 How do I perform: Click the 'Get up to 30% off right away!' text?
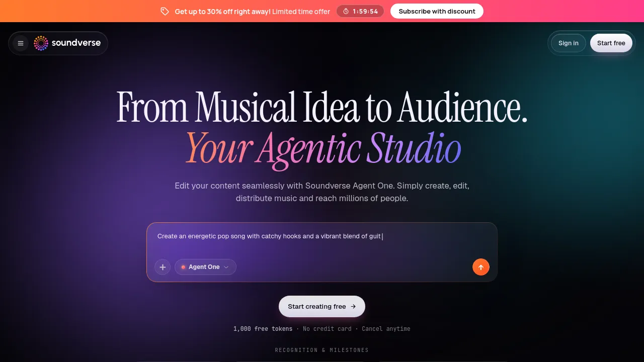[222, 11]
